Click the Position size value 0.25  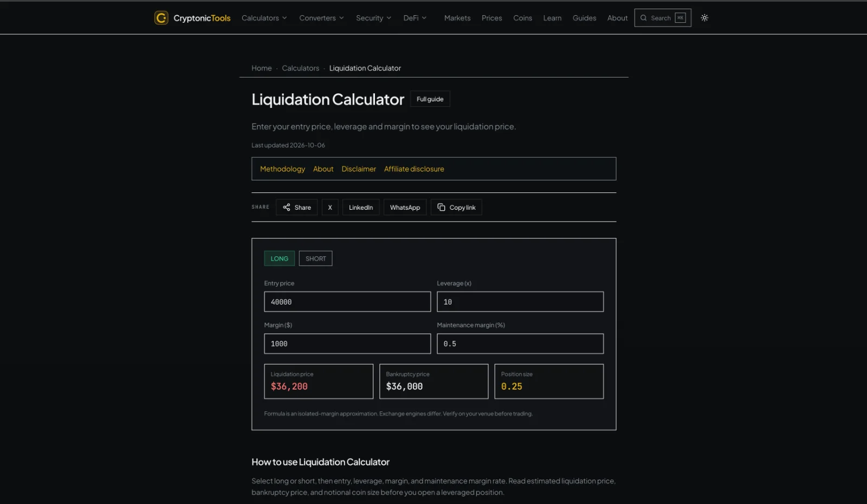tap(512, 386)
